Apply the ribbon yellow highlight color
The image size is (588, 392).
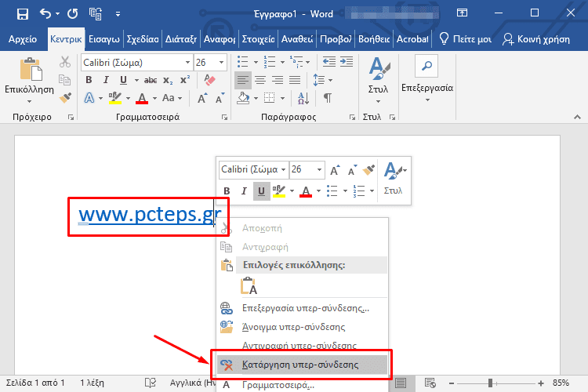coord(115,98)
